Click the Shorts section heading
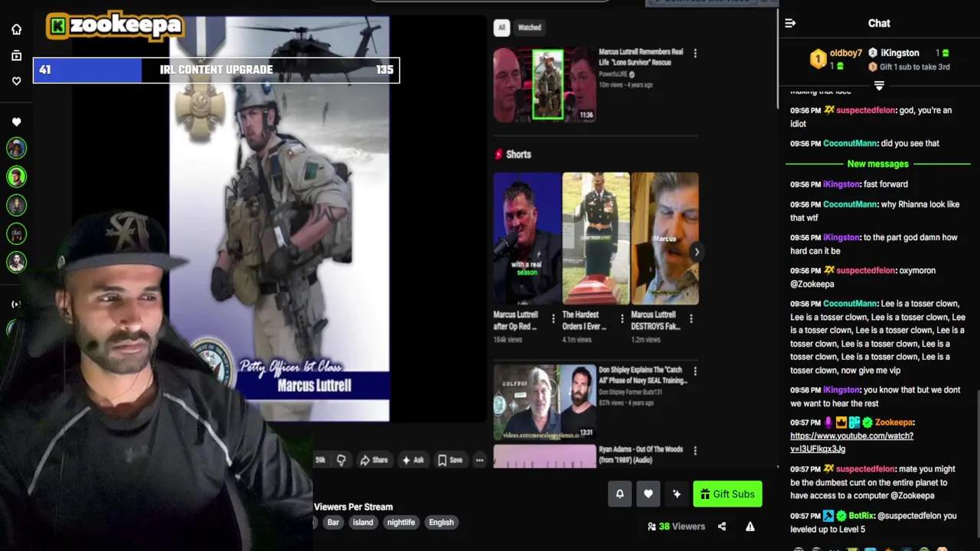980x551 pixels. tap(518, 155)
